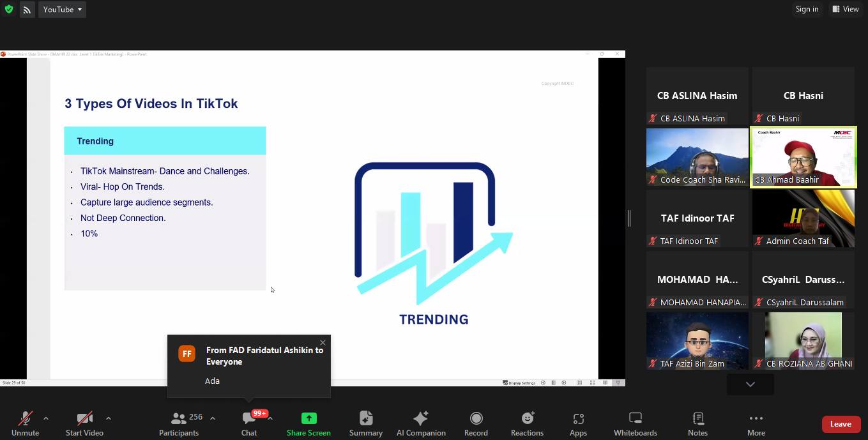Expand the Chat options arrow
Image resolution: width=868 pixels, height=440 pixels.
[x=270, y=418]
